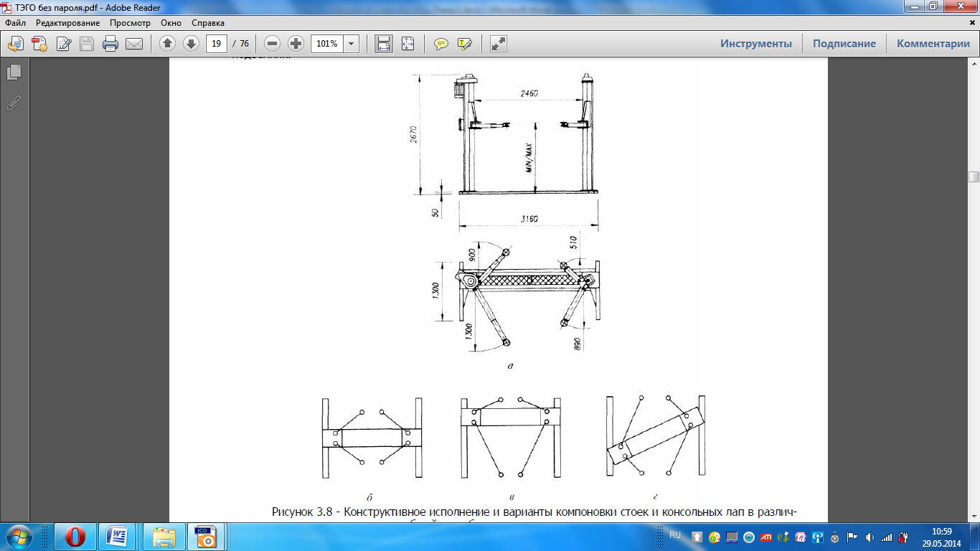
Task: Click the Create PDF online icon
Action: [39, 44]
